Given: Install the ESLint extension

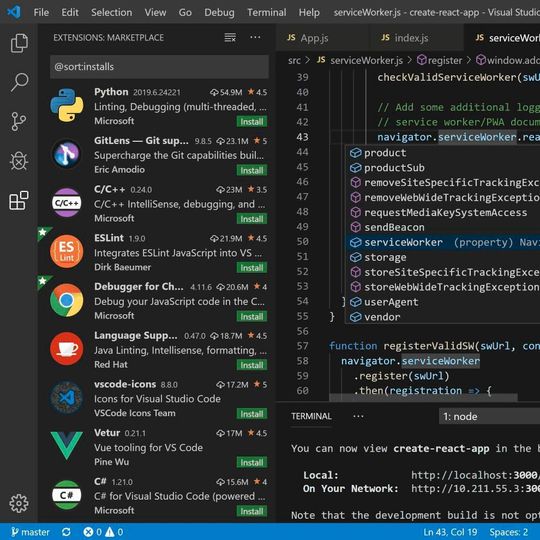Looking at the screenshot, I should pyautogui.click(x=252, y=268).
